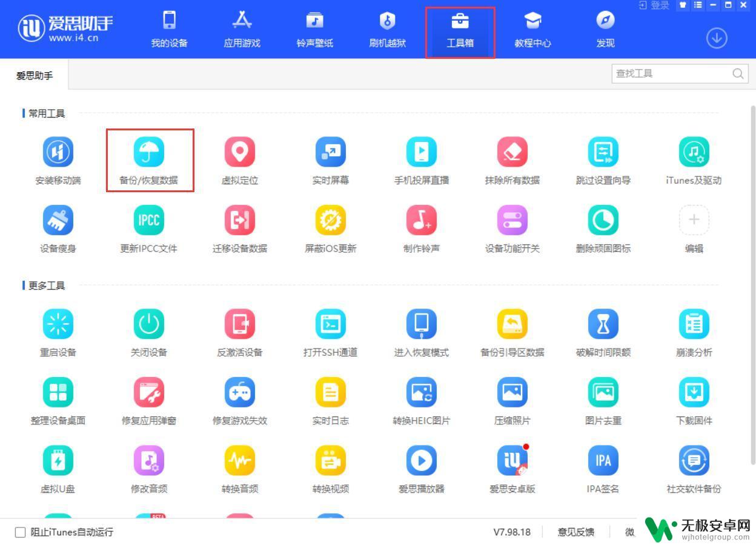The width and height of the screenshot is (756, 545).
Task: Open 崩溃分析 tool
Action: (x=694, y=324)
